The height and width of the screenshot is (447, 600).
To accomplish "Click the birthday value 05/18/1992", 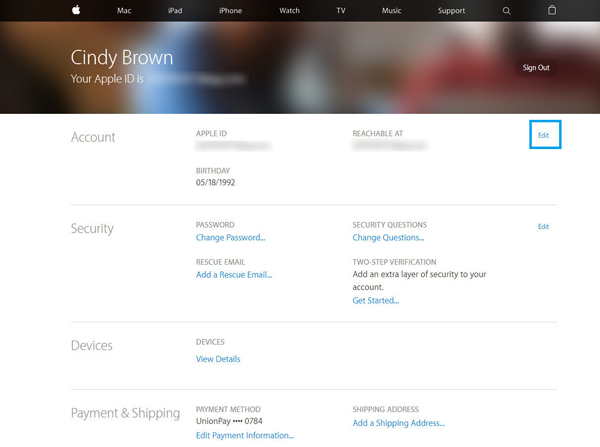I will 215,183.
